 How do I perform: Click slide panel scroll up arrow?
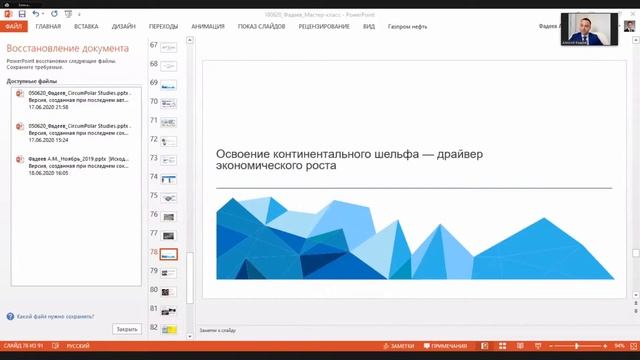(x=189, y=40)
